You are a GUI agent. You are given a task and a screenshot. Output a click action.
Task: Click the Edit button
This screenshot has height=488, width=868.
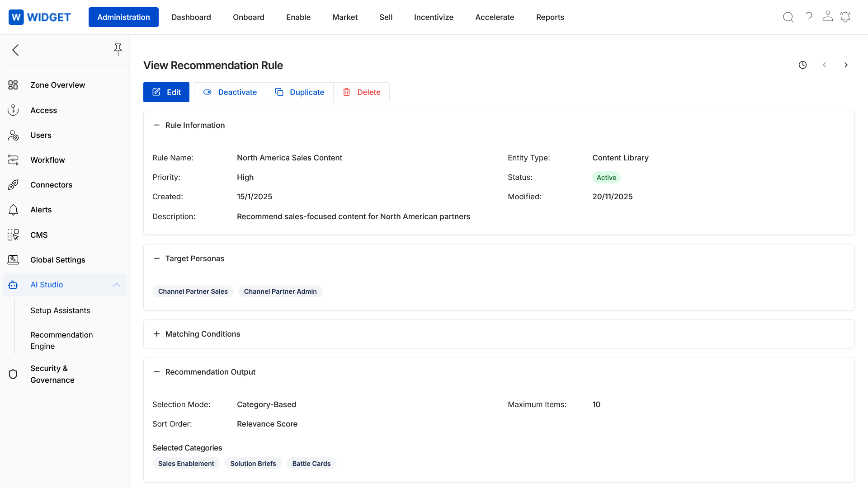coord(166,92)
